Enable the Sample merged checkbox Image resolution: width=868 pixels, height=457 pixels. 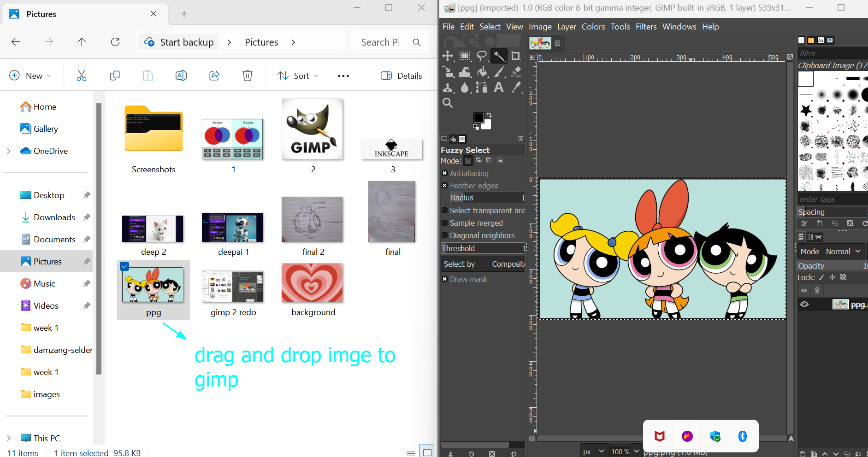coord(445,223)
